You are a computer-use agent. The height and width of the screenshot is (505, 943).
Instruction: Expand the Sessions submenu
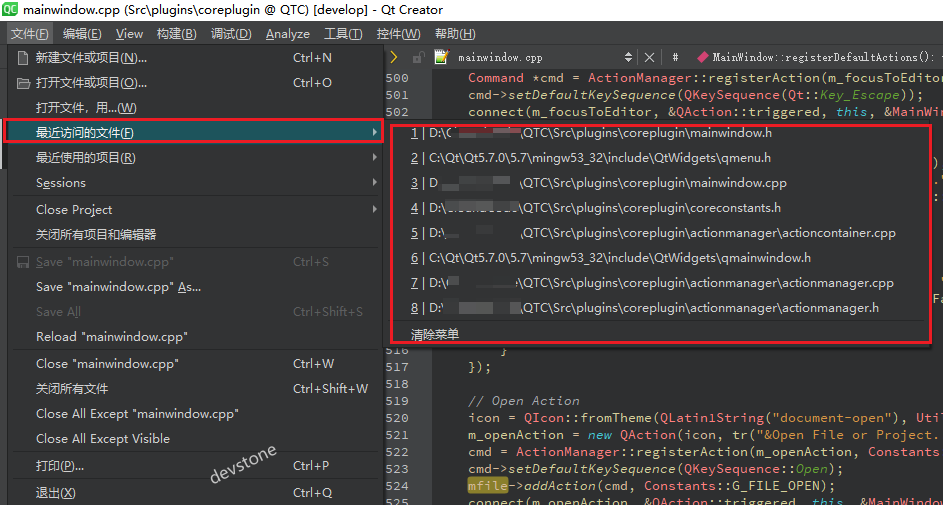(195, 183)
